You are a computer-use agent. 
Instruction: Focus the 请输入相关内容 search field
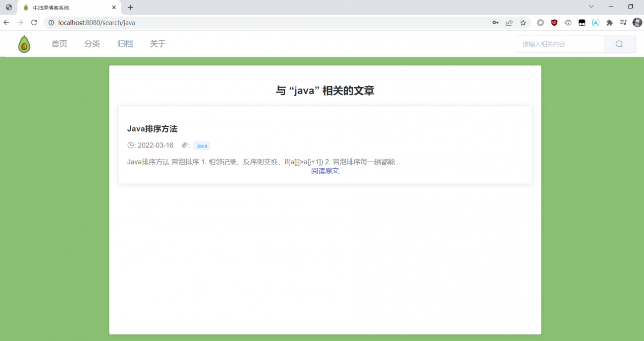[x=560, y=44]
